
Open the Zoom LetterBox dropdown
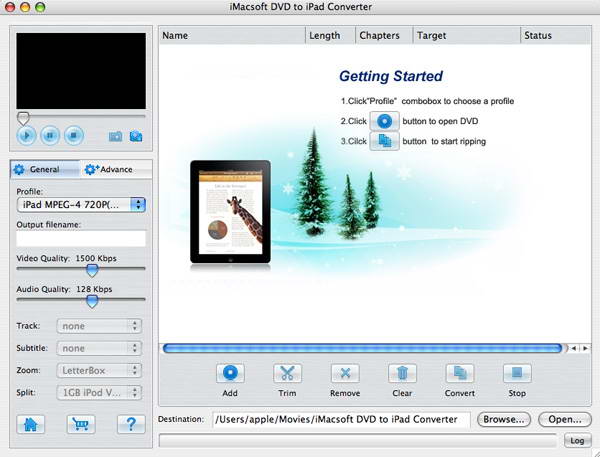[x=98, y=370]
